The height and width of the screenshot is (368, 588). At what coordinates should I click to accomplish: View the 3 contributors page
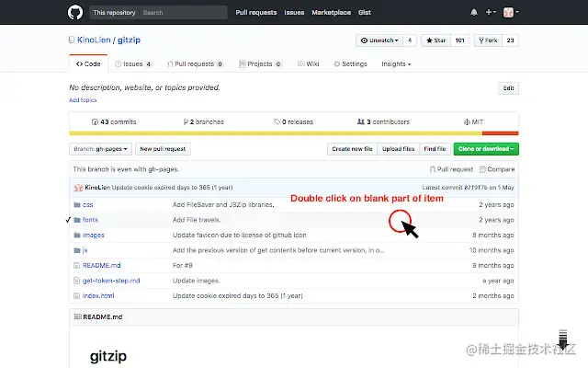(x=383, y=121)
